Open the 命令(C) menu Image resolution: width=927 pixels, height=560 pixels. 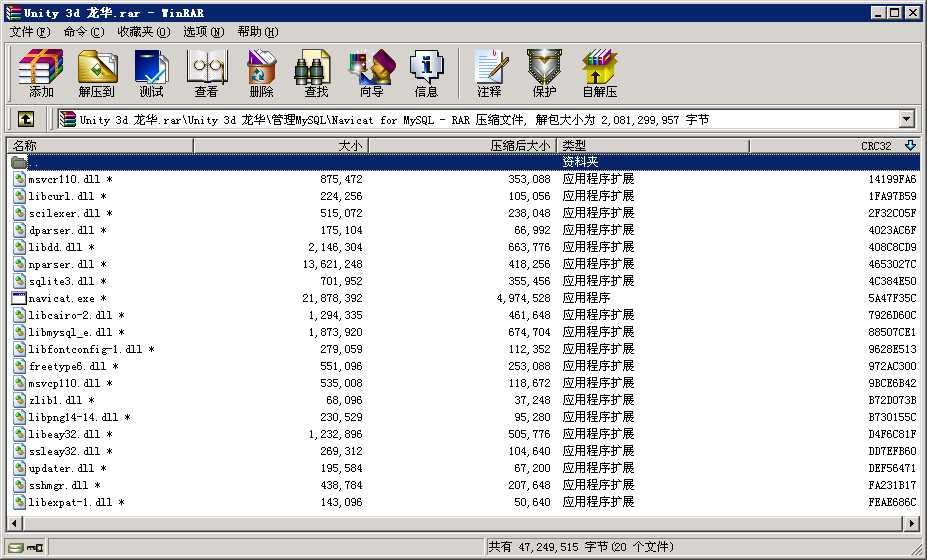click(84, 31)
